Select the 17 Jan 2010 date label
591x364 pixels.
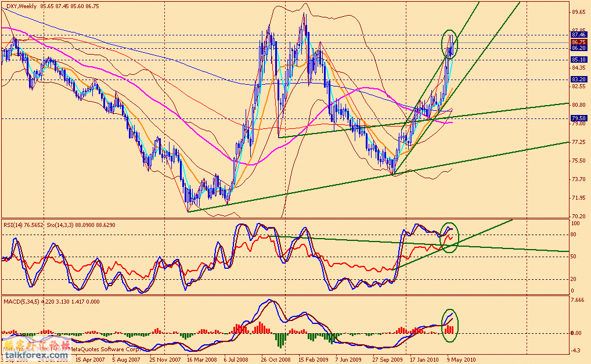424,359
